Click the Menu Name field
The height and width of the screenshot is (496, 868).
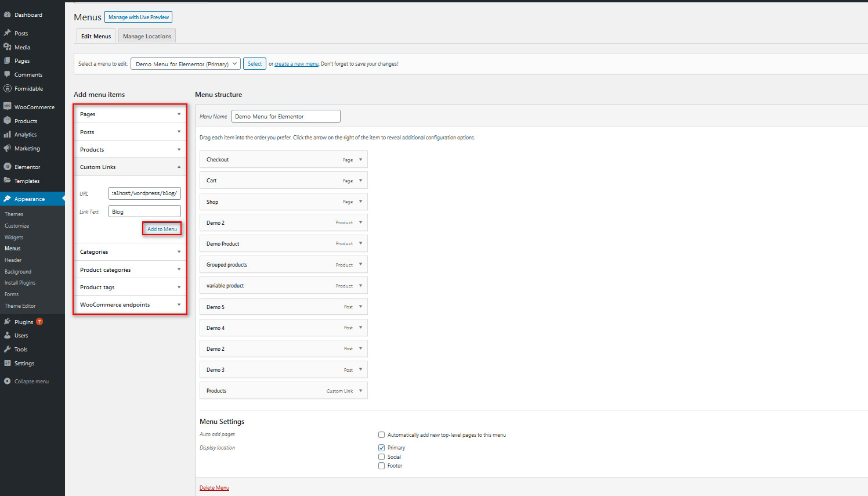click(x=286, y=116)
